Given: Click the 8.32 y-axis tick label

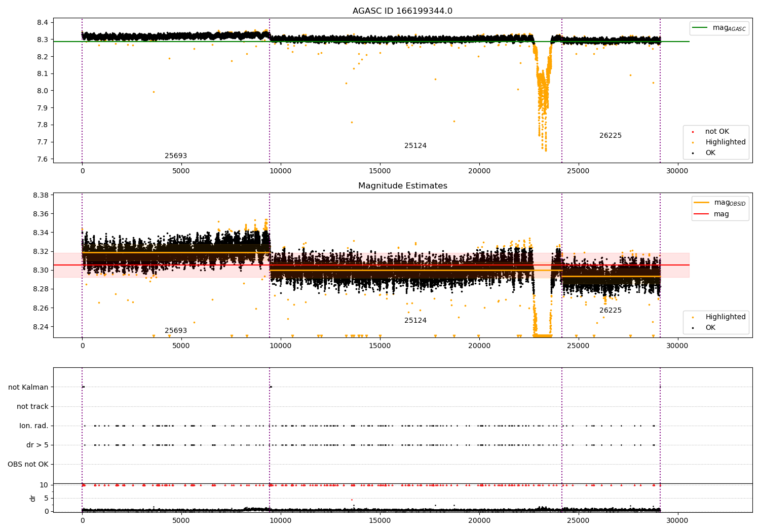Looking at the screenshot, I should (41, 251).
